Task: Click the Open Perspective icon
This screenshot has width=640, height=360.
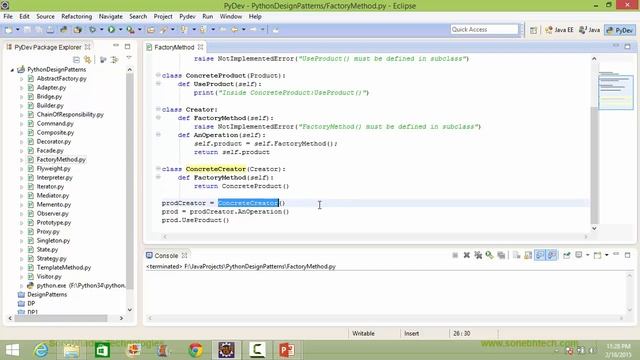Action: pos(533,30)
